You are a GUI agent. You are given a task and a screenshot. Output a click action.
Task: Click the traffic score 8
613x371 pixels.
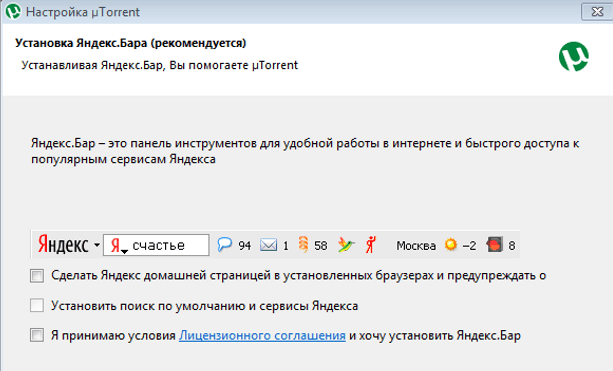click(x=512, y=246)
